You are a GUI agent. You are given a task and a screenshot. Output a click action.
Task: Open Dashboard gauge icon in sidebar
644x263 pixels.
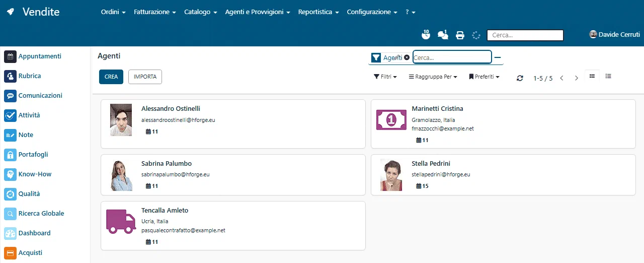(x=11, y=233)
